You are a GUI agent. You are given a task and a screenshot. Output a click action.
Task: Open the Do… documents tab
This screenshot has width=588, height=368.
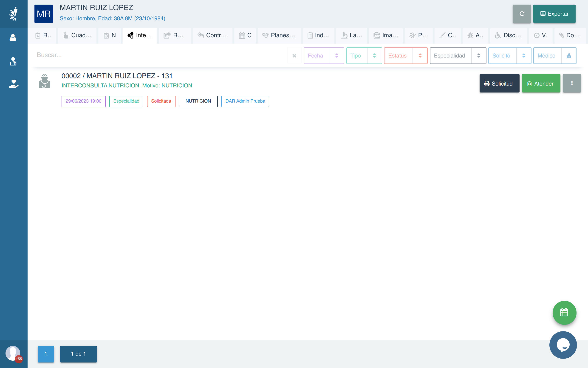[x=570, y=35]
